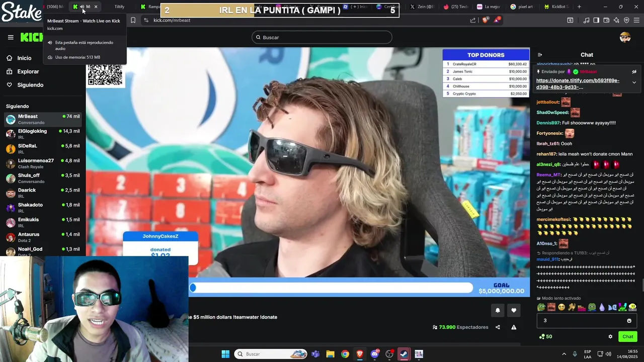
Task: Click the taskbar volume speaker icon
Action: (x=609, y=354)
